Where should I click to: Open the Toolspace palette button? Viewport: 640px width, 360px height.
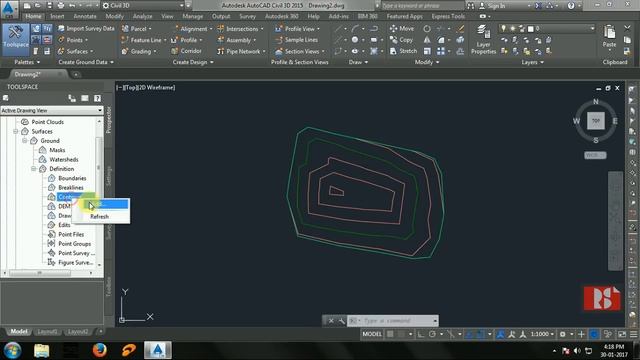16,39
